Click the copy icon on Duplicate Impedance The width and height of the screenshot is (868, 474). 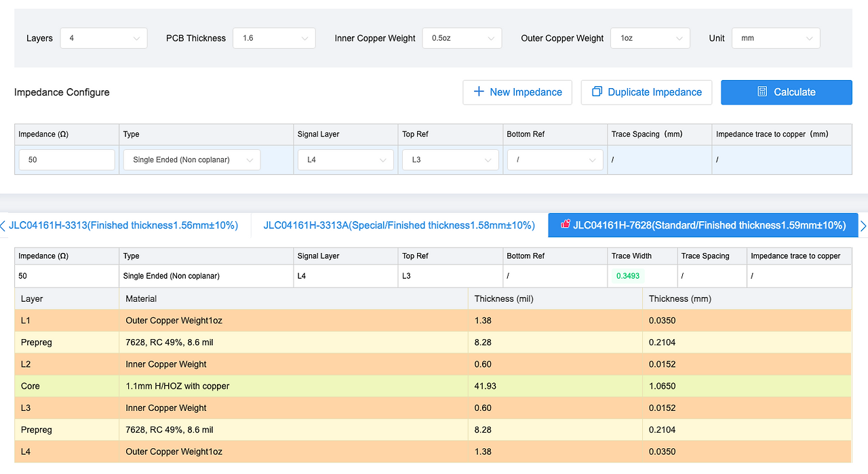click(x=597, y=92)
